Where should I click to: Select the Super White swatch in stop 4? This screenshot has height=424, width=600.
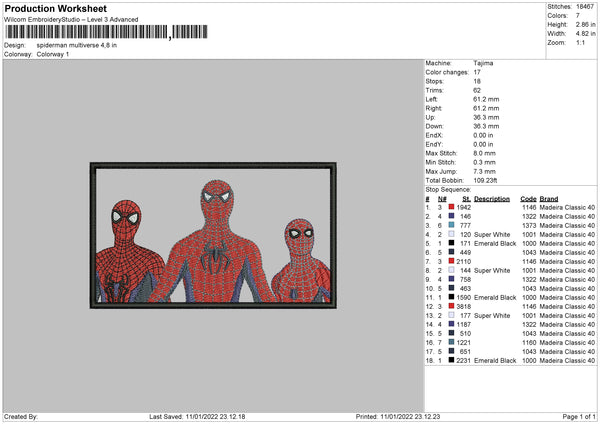[x=452, y=233]
